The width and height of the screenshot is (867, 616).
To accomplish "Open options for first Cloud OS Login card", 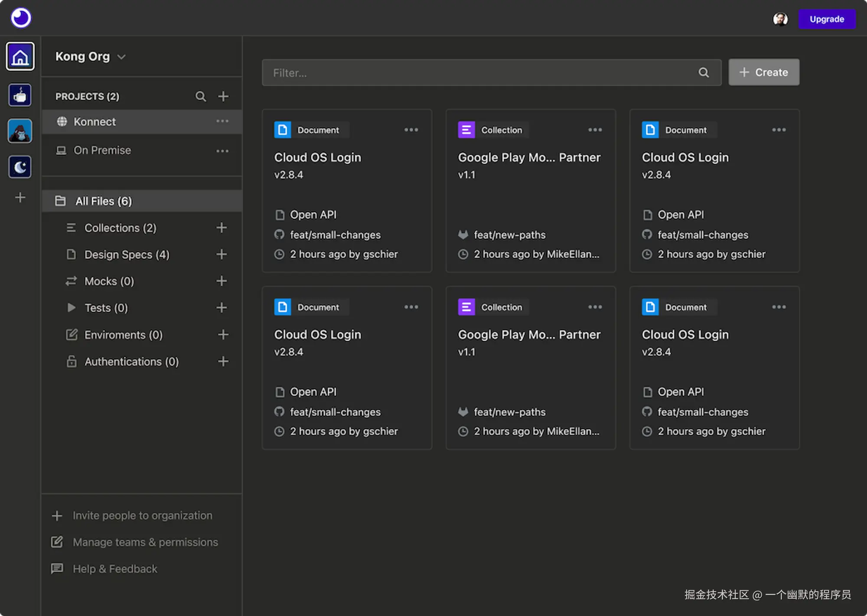I will pos(411,130).
